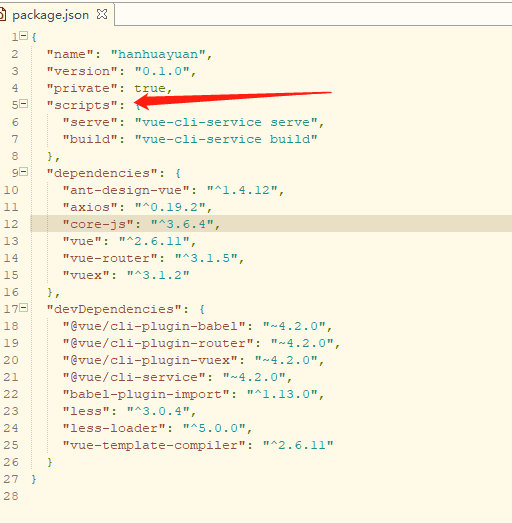Collapse the scripts block fold marker
Screen dimensions: 512x523
(23, 104)
